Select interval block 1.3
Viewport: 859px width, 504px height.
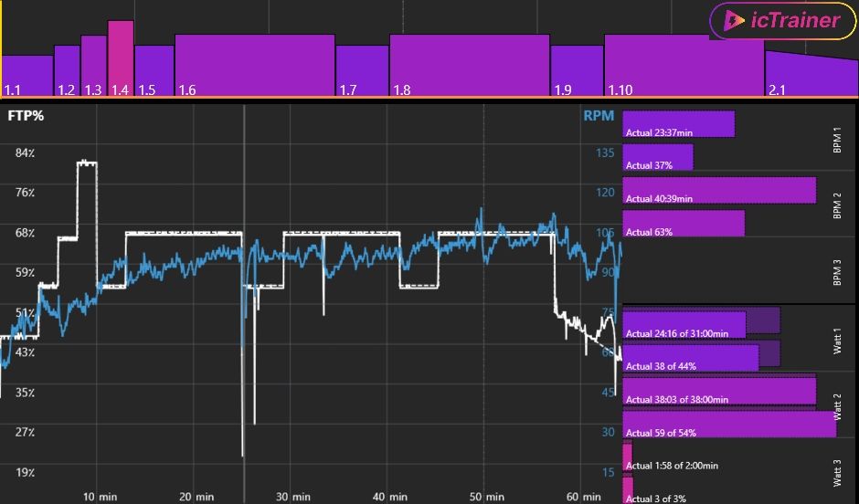coord(94,66)
